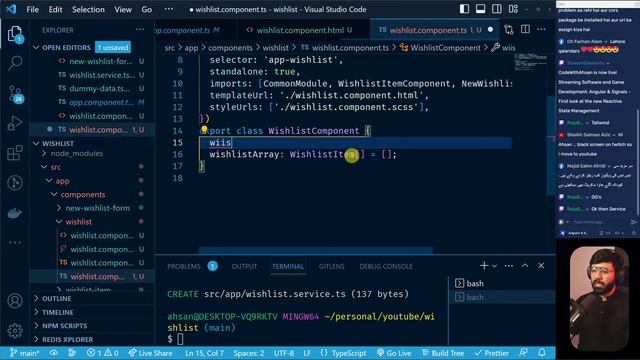This screenshot has width=640, height=360.
Task: Open the Explorer view in activity bar
Action: pyautogui.click(x=15, y=34)
